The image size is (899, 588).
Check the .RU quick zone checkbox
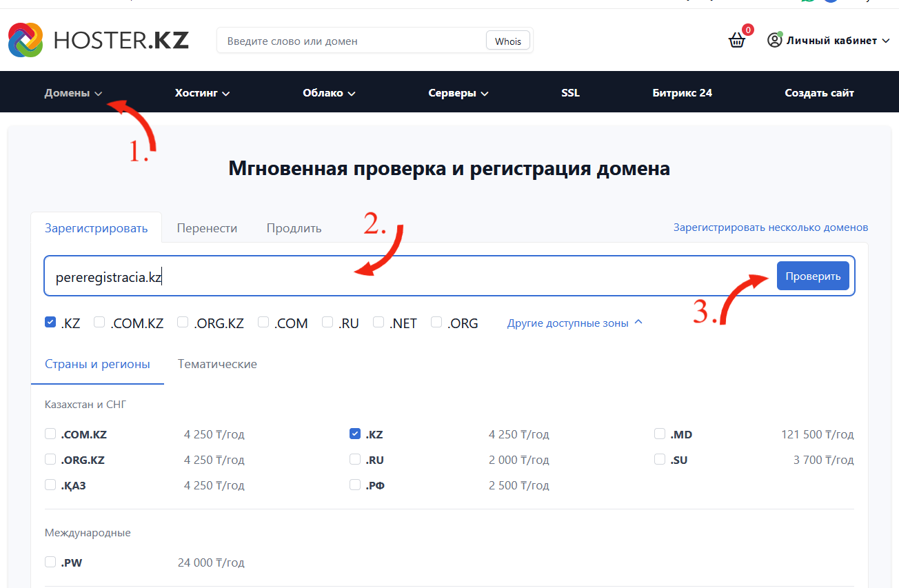[327, 322]
